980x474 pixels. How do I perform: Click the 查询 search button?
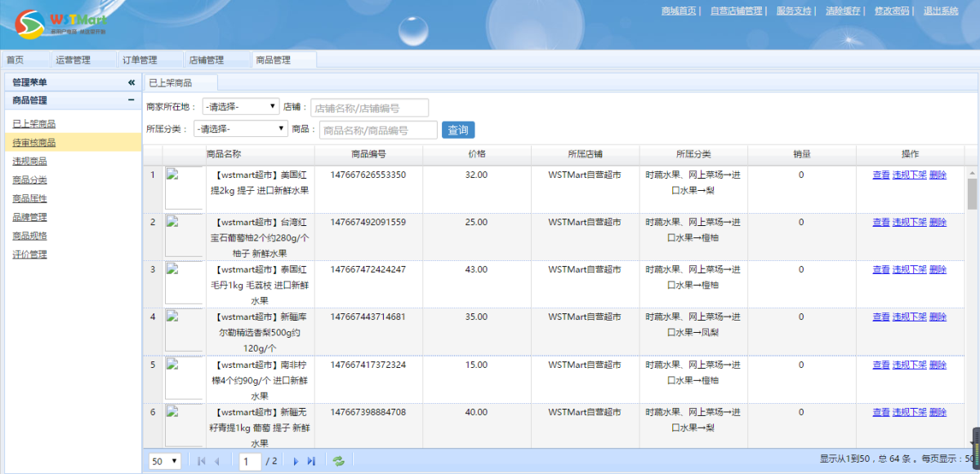point(458,130)
